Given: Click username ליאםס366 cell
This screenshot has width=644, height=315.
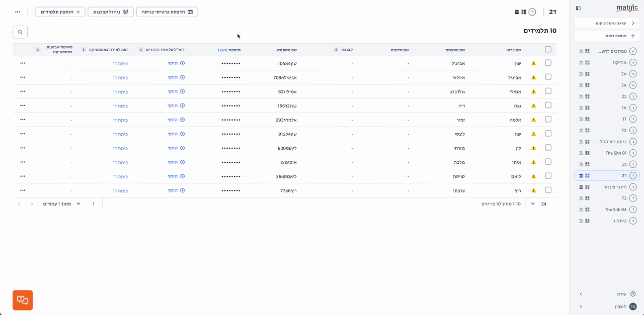Looking at the screenshot, I should pos(286,176).
